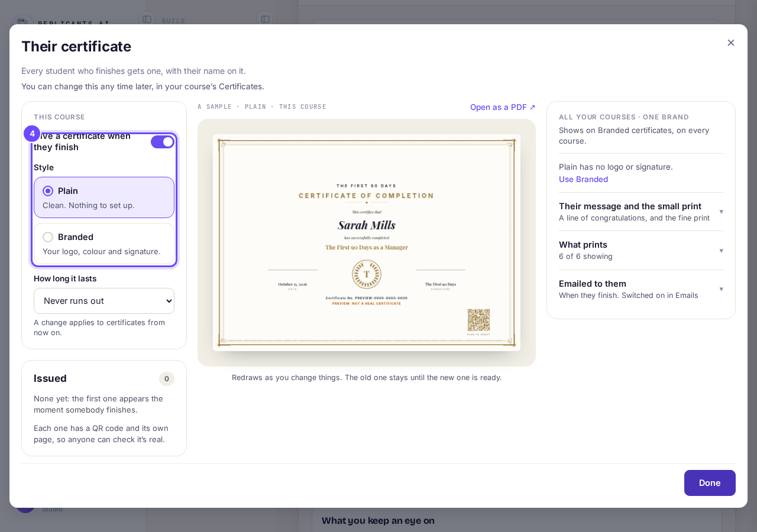Click the Their certificate dialog heading

pyautogui.click(x=76, y=46)
